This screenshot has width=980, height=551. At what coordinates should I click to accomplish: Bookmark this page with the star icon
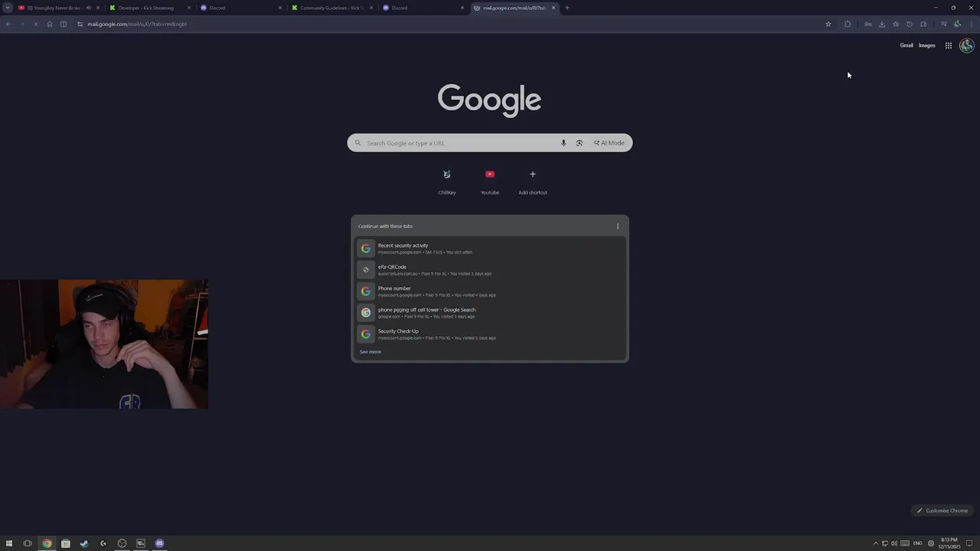[x=828, y=24]
